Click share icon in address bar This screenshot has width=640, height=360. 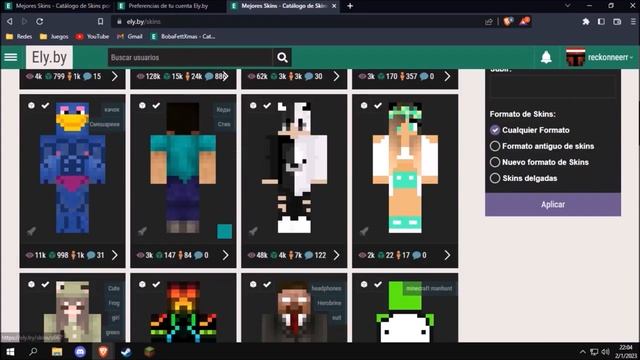coord(489,22)
